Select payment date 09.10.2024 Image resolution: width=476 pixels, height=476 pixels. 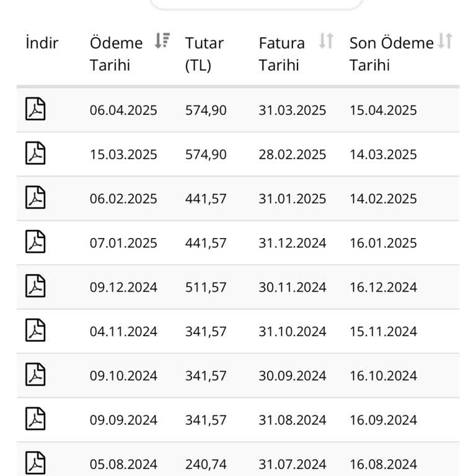click(x=123, y=376)
